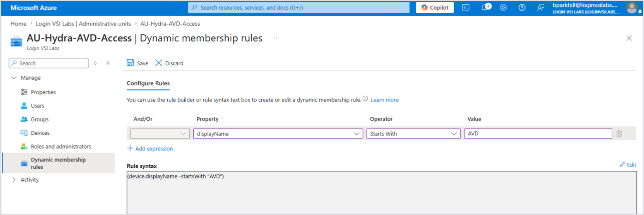Focus the global resources search box

pos(298,7)
